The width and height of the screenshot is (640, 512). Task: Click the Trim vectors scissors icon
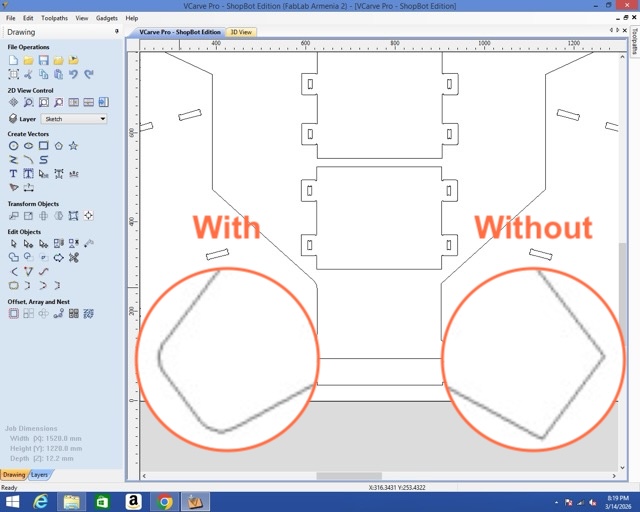coord(73,257)
